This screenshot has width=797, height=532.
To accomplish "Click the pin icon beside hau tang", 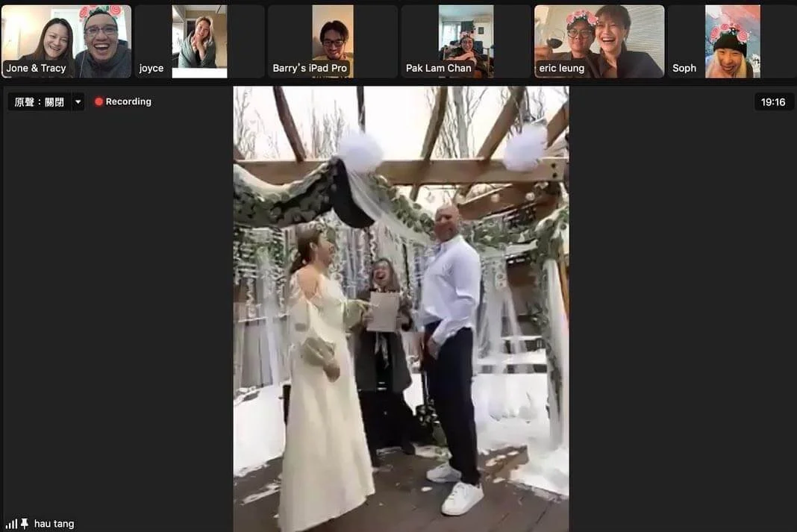I will coord(25,524).
